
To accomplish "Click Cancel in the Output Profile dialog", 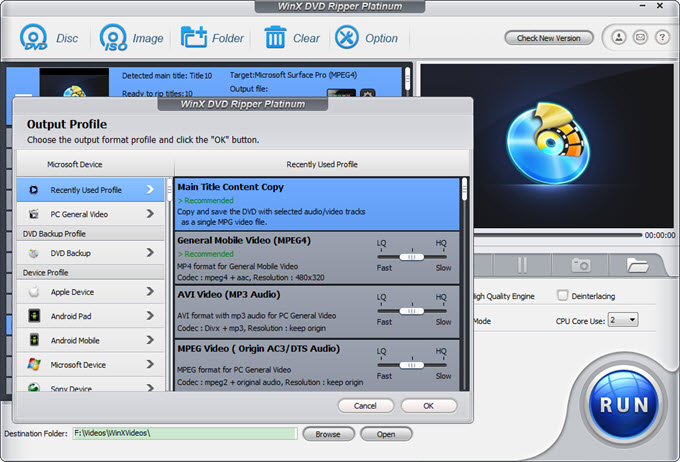I will pos(366,406).
